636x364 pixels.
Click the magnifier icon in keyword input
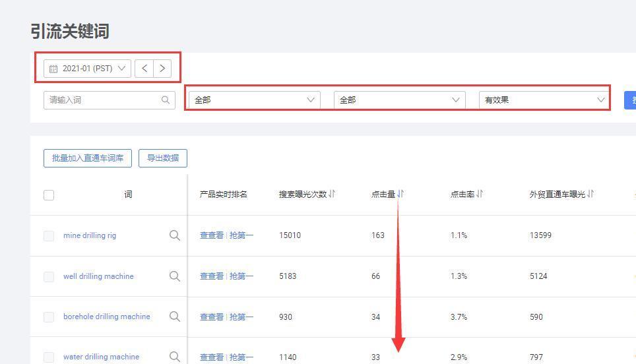pyautogui.click(x=166, y=100)
